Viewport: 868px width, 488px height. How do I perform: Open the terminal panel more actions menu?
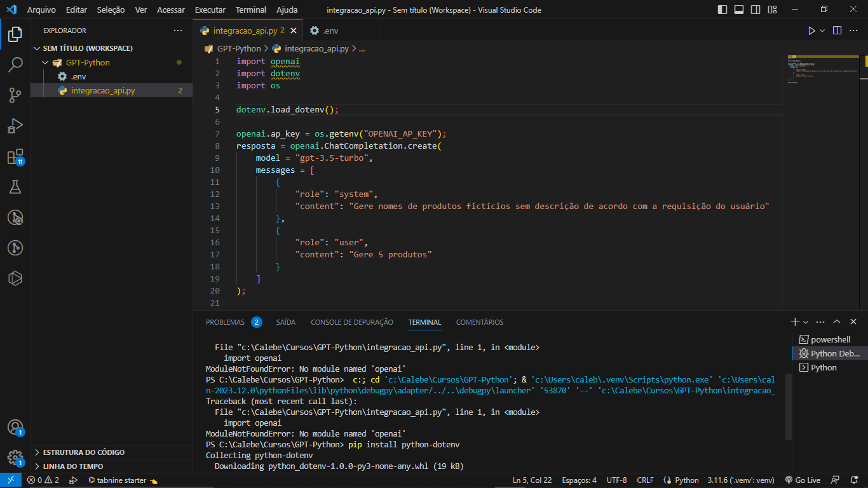821,322
